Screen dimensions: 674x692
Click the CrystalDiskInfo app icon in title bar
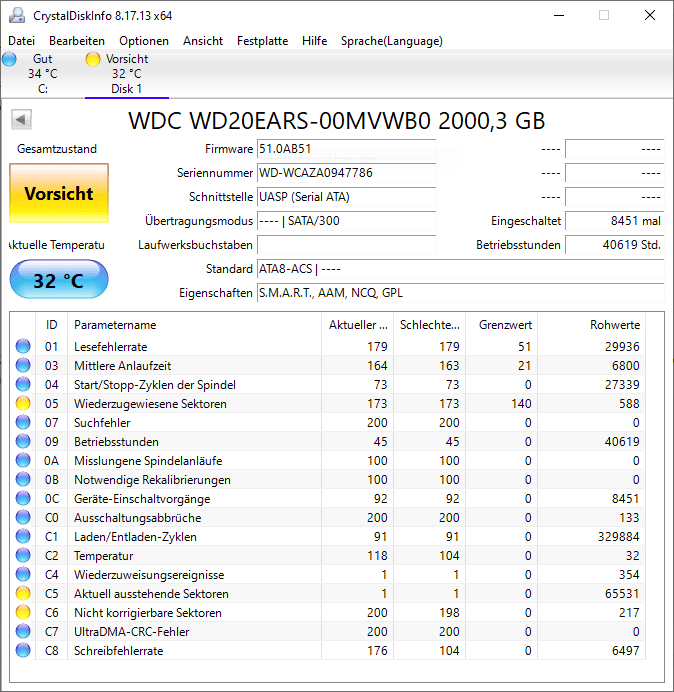click(17, 15)
